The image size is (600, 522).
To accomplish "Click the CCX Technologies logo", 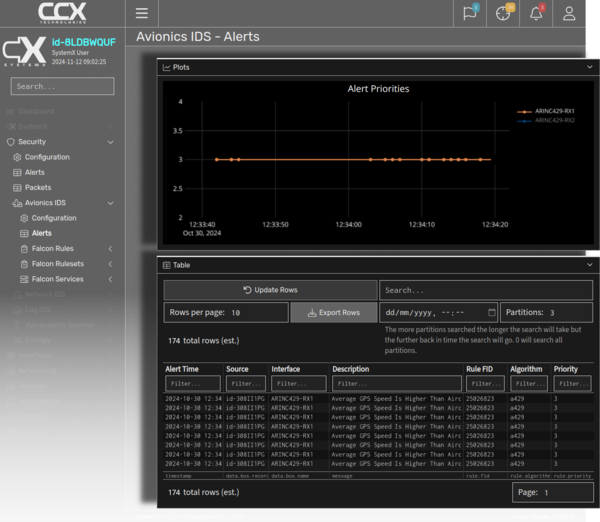I will pyautogui.click(x=63, y=13).
